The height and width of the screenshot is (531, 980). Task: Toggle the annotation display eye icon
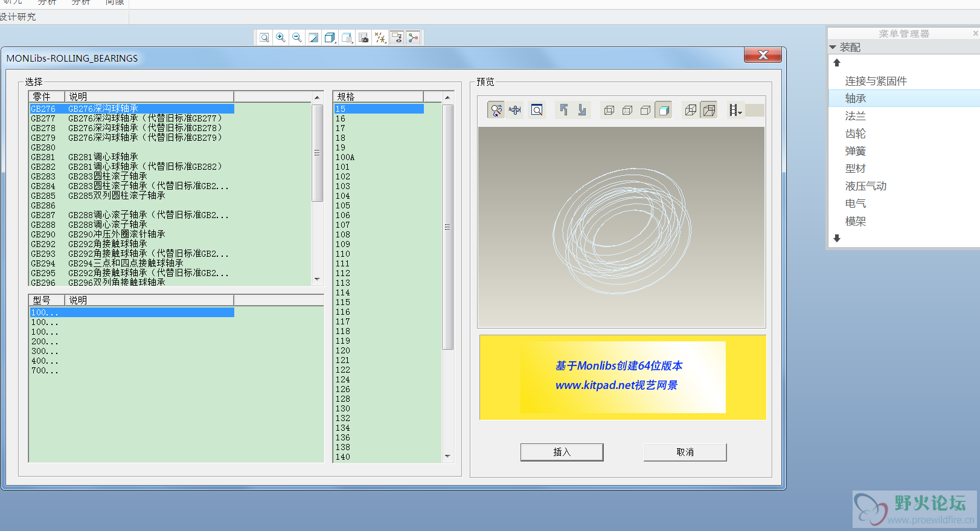coord(397,37)
